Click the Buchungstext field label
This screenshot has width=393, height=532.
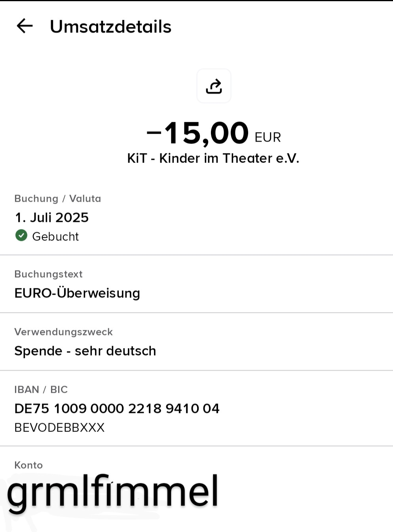pos(48,274)
